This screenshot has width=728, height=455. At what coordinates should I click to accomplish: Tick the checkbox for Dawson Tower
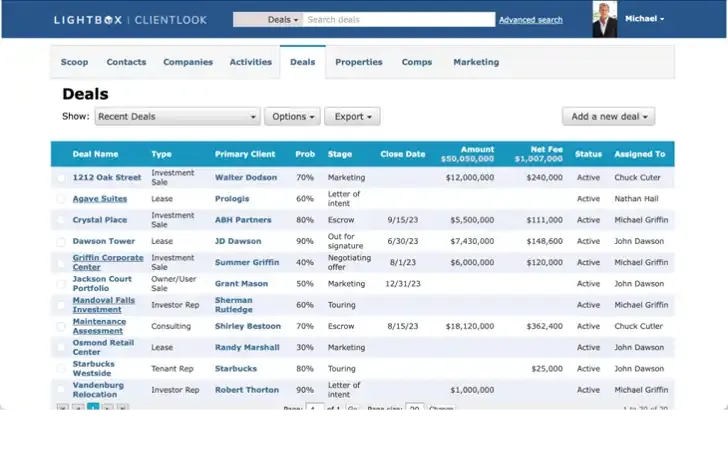point(61,241)
